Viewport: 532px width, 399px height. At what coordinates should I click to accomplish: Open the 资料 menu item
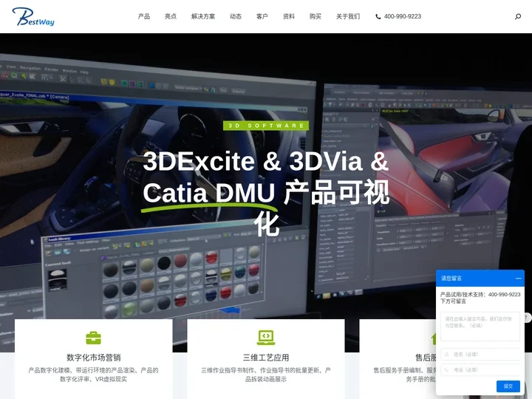tap(289, 16)
